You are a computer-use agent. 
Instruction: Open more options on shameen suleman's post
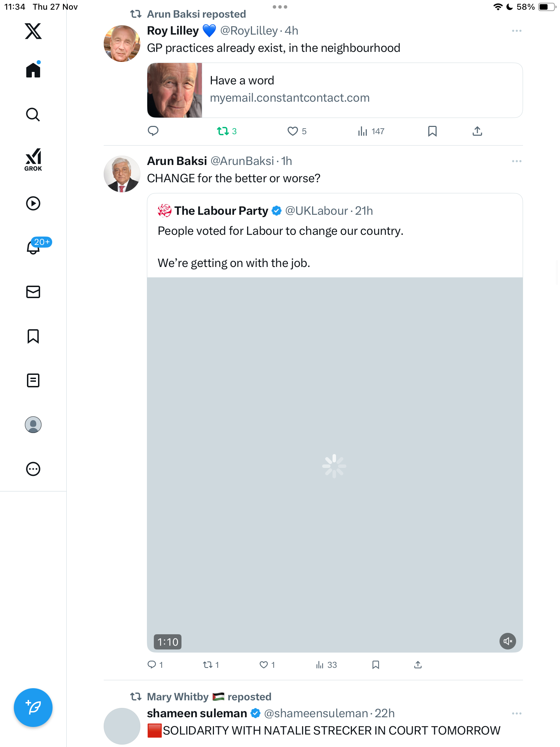(516, 713)
